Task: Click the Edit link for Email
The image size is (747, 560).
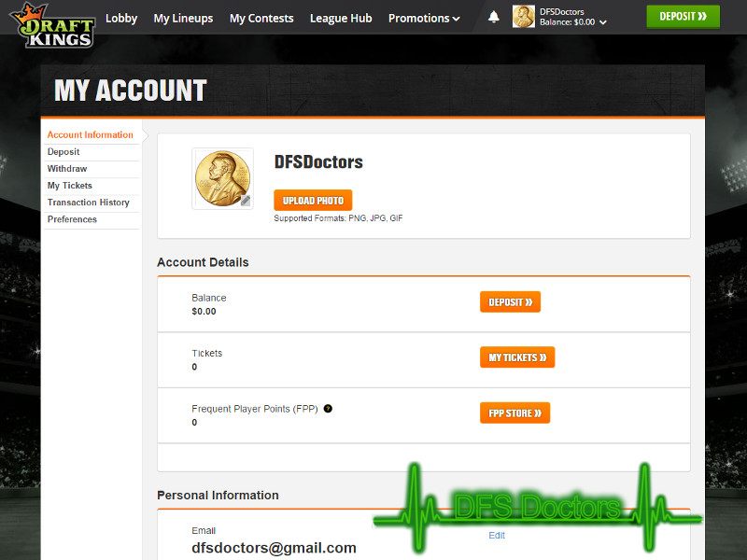Action: [497, 535]
